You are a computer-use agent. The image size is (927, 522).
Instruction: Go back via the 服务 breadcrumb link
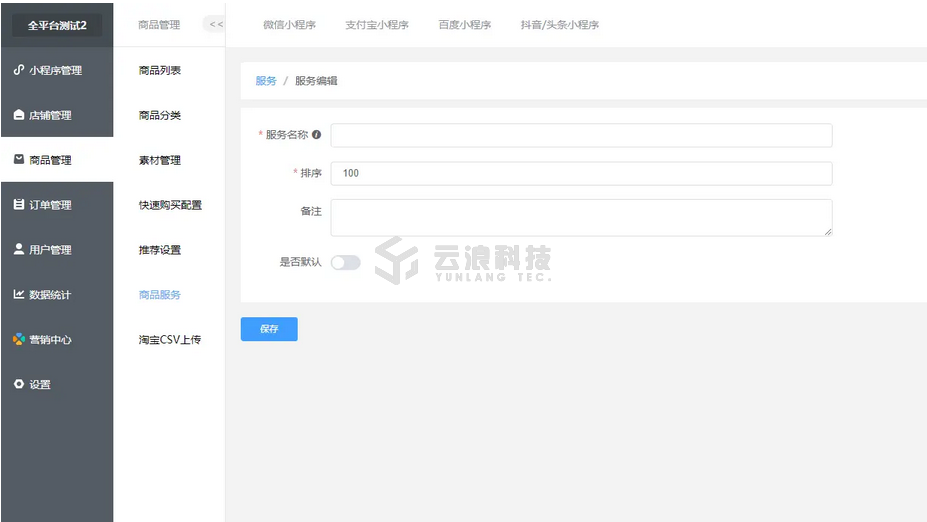[266, 81]
